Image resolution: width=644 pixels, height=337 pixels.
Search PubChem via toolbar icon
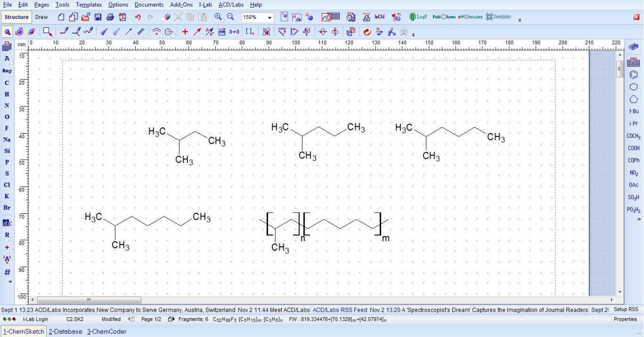point(444,17)
